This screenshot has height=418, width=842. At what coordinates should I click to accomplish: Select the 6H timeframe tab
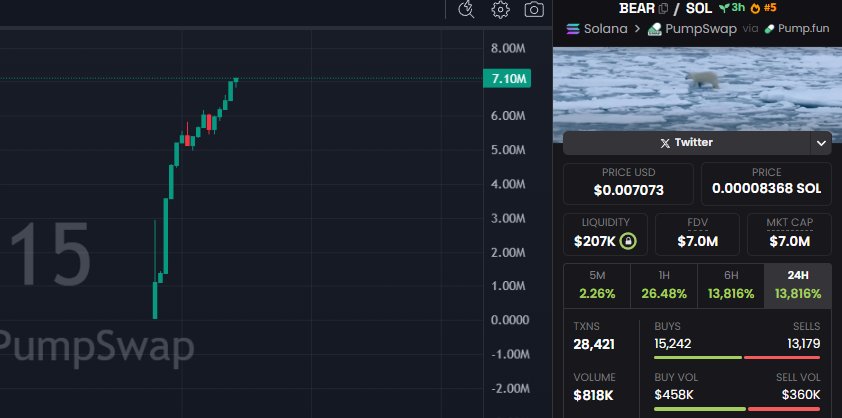pos(731,286)
